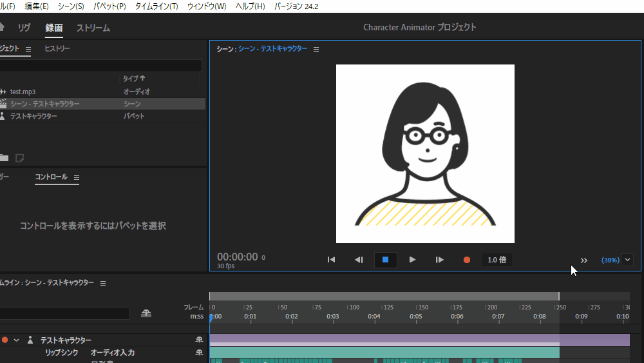The height and width of the screenshot is (363, 644).
Task: Select シーン - テストキャラクター project item
Action: click(102, 104)
